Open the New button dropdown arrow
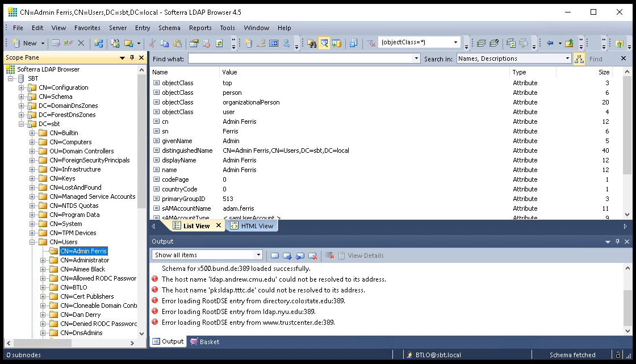The image size is (636, 364). 43,43
